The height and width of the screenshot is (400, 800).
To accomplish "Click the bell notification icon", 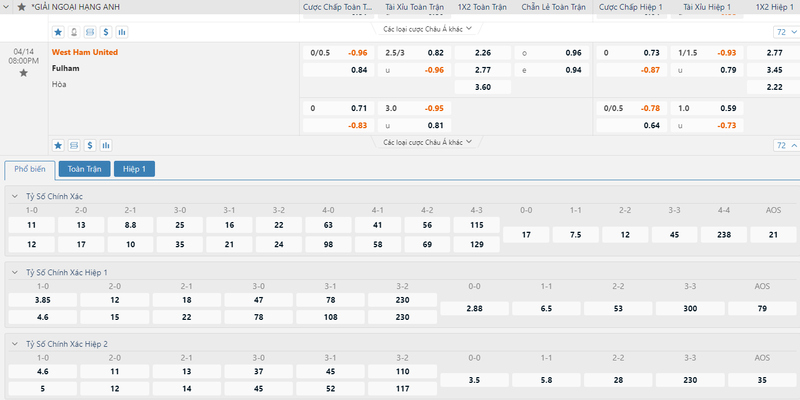I will [74, 32].
